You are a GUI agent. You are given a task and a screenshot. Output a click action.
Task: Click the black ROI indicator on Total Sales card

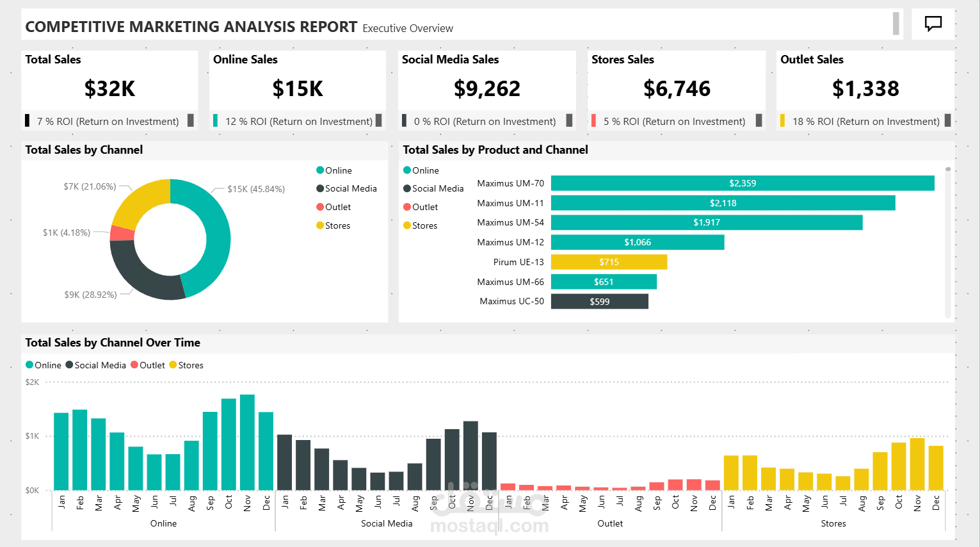coord(28,121)
